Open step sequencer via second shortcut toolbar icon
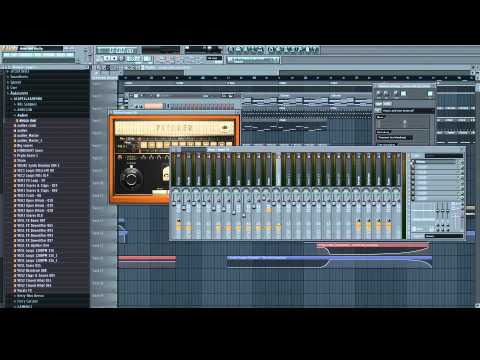 [x=239, y=50]
